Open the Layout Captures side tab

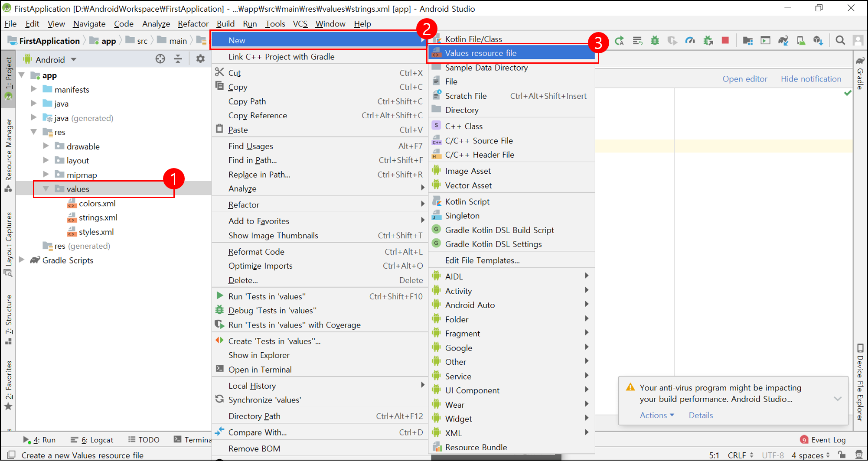coord(8,244)
